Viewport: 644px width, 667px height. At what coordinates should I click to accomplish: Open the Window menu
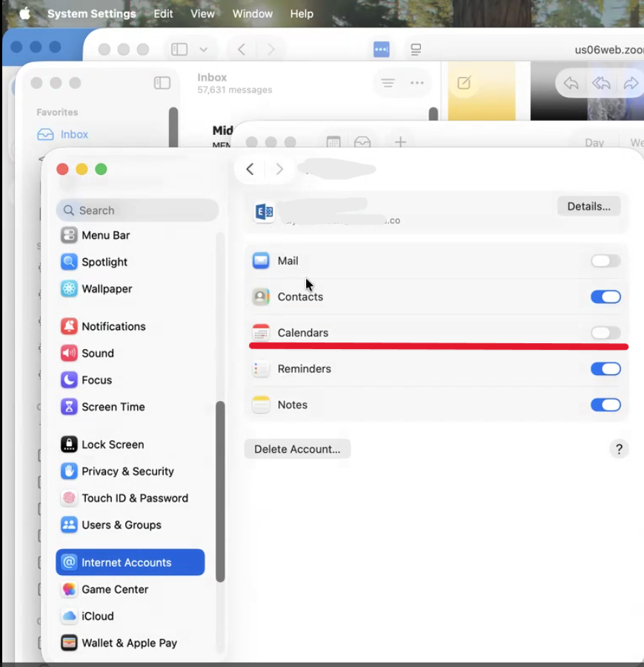pos(252,13)
